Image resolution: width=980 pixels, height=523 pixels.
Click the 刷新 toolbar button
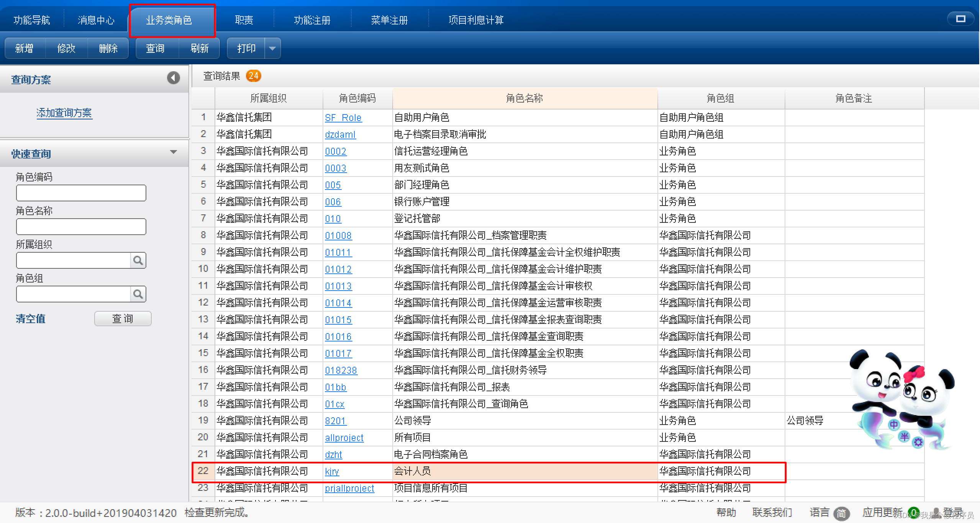[x=199, y=49]
